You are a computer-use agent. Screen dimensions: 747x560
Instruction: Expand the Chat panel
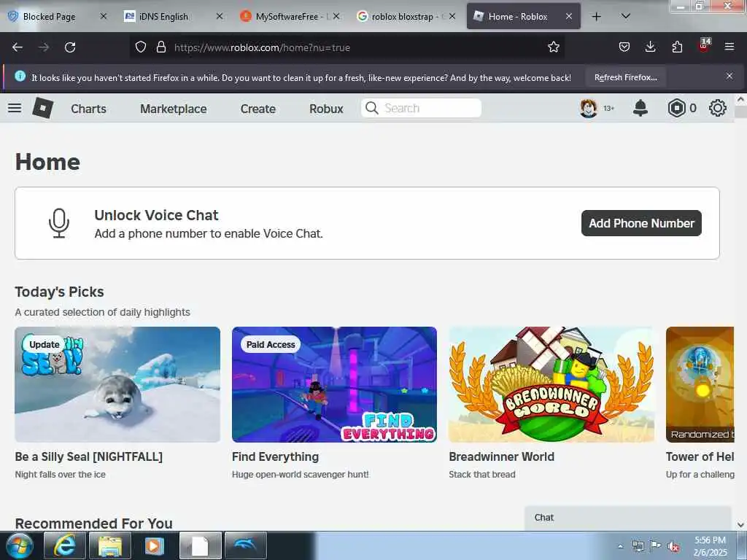(628, 518)
